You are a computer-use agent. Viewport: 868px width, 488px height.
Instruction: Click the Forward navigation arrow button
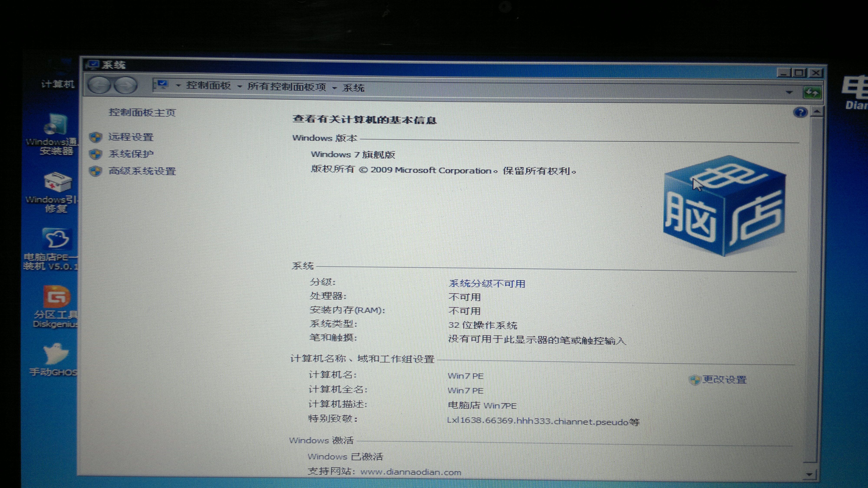click(125, 85)
